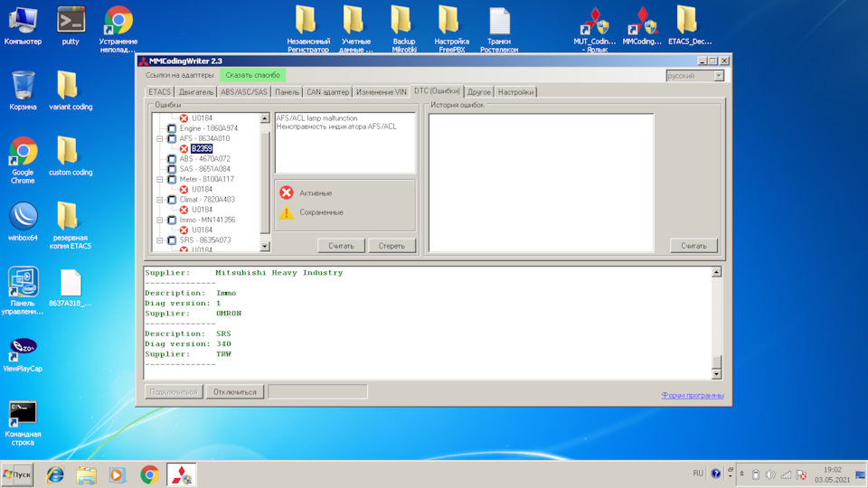Open the резервная копия ETACS folder

[x=71, y=225]
